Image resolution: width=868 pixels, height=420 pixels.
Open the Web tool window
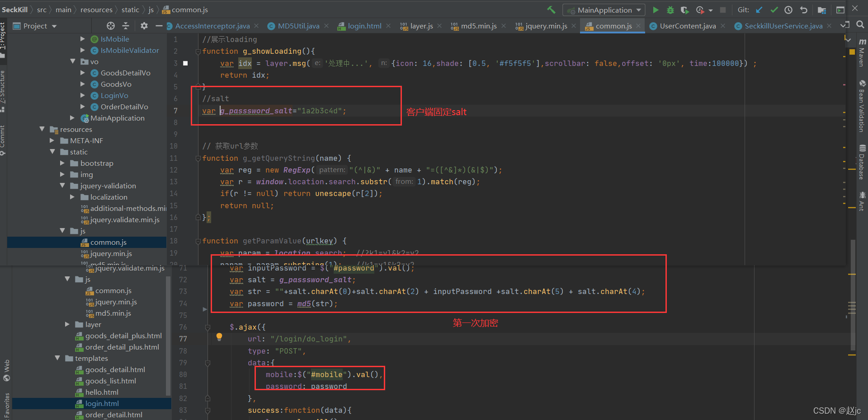[6, 370]
